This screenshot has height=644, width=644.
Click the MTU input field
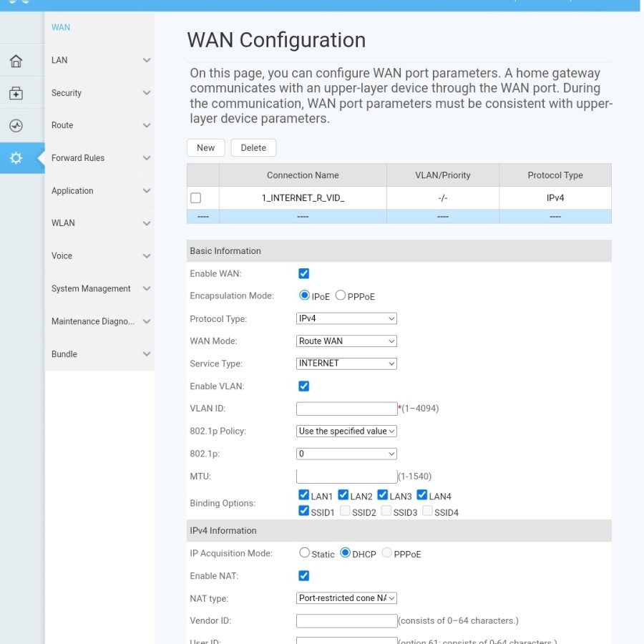point(346,477)
